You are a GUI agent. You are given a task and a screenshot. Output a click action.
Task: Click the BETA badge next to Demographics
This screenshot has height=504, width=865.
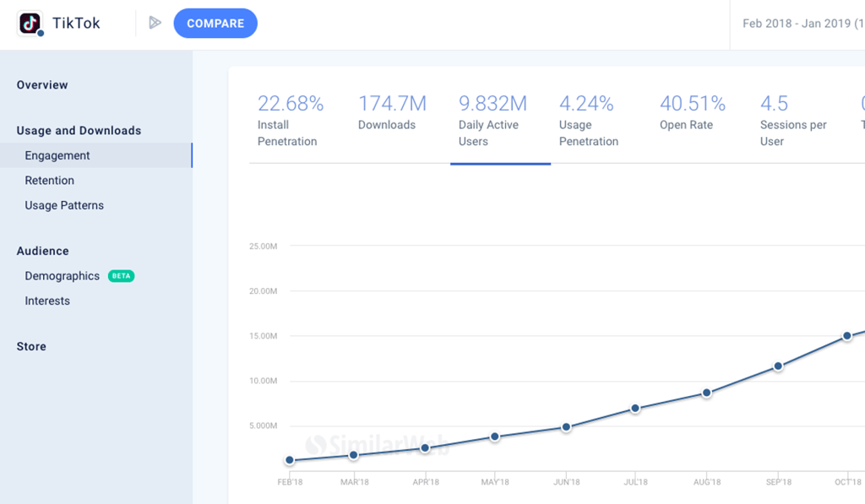[121, 275]
